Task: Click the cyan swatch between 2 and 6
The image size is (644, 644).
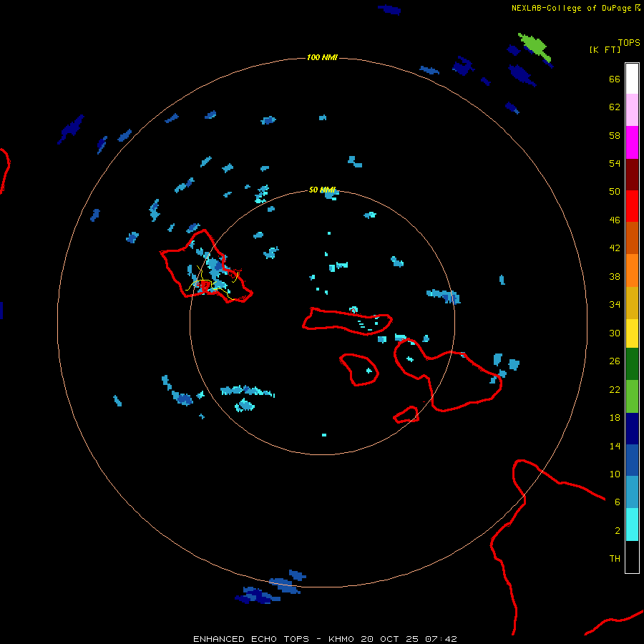Action: click(x=632, y=525)
